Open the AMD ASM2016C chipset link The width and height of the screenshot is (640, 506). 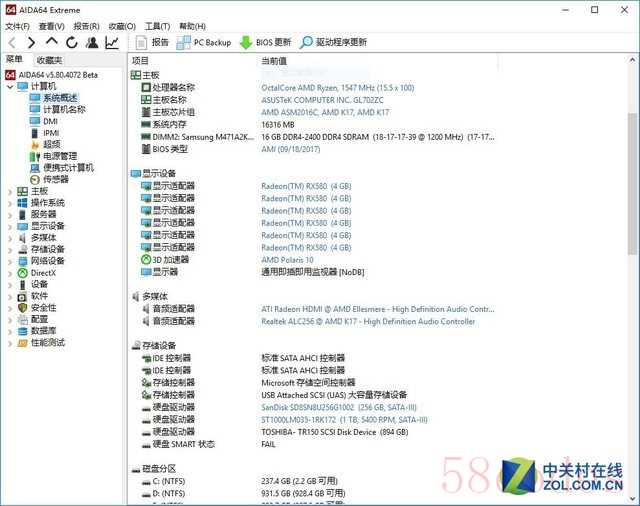[325, 112]
